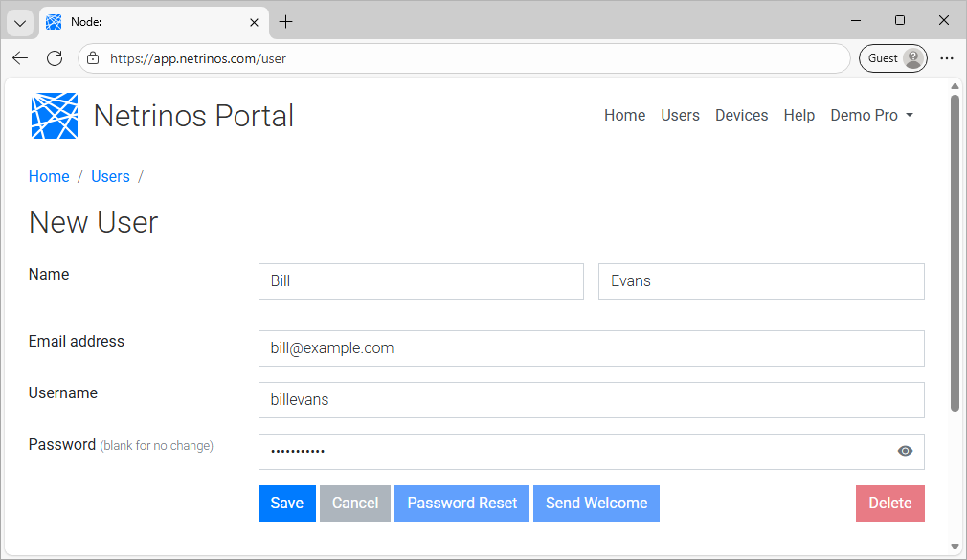Click the padlock icon in the address bar
The image size is (967, 560).
(91, 57)
